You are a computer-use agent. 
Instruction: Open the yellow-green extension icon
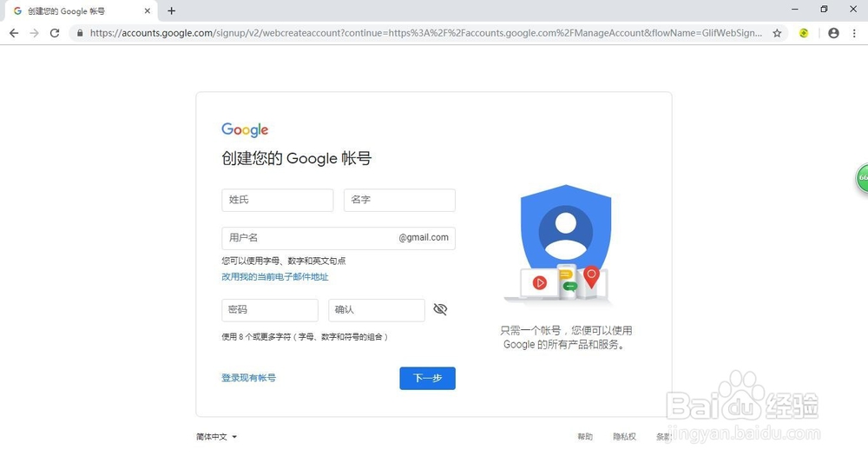[x=804, y=33]
